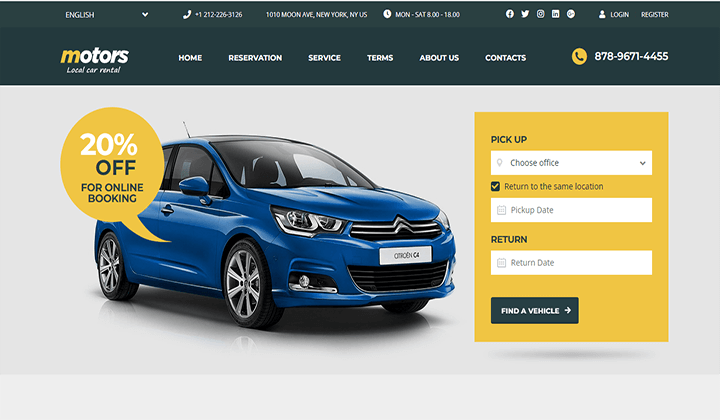Click the location pin in Choose office
This screenshot has width=720, height=420.
click(500, 162)
